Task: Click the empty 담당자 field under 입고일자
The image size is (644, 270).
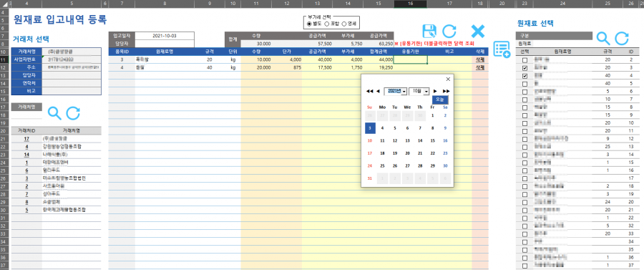Action: [165, 43]
